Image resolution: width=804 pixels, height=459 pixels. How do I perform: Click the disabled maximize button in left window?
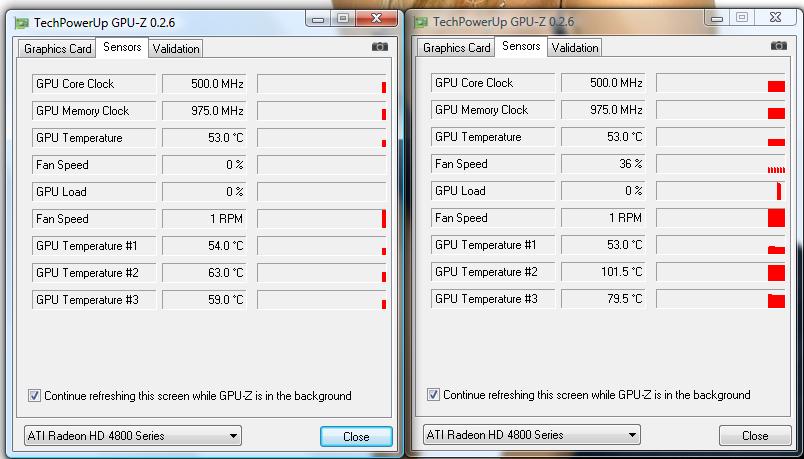click(343, 19)
